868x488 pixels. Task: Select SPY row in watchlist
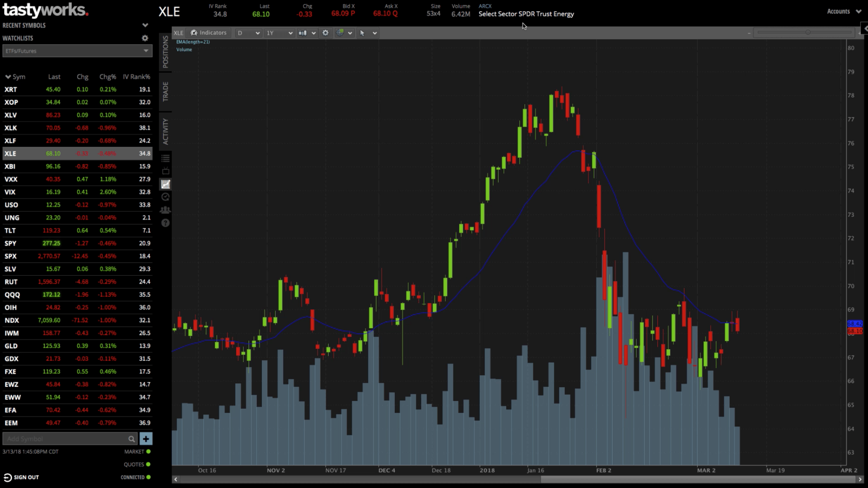tap(77, 243)
